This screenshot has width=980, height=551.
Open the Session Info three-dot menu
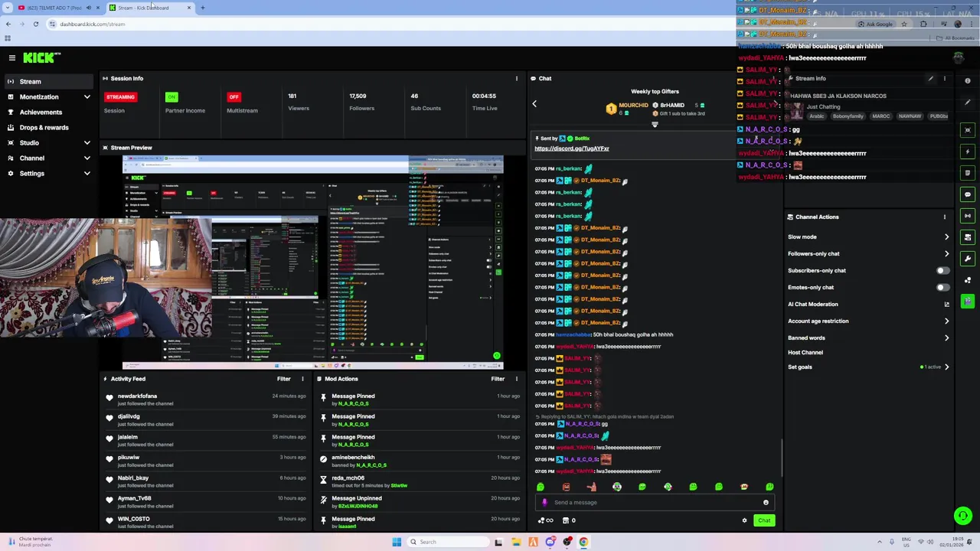click(x=516, y=78)
